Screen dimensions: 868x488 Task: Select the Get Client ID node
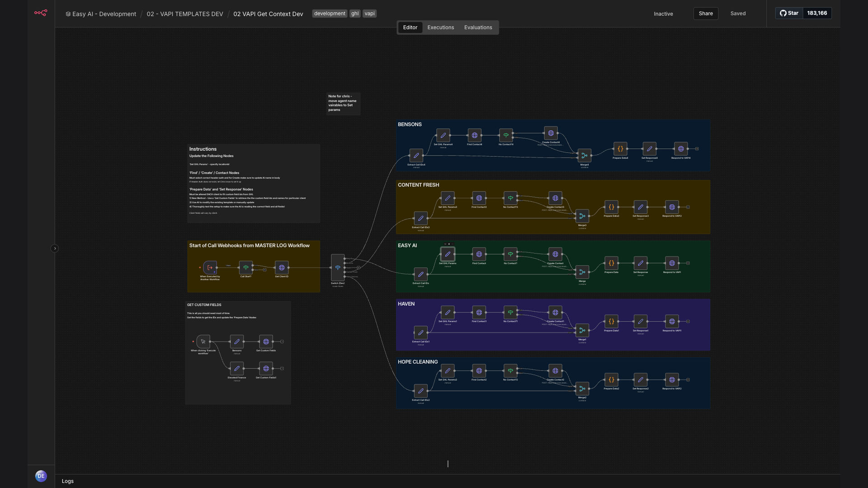pos(282,267)
